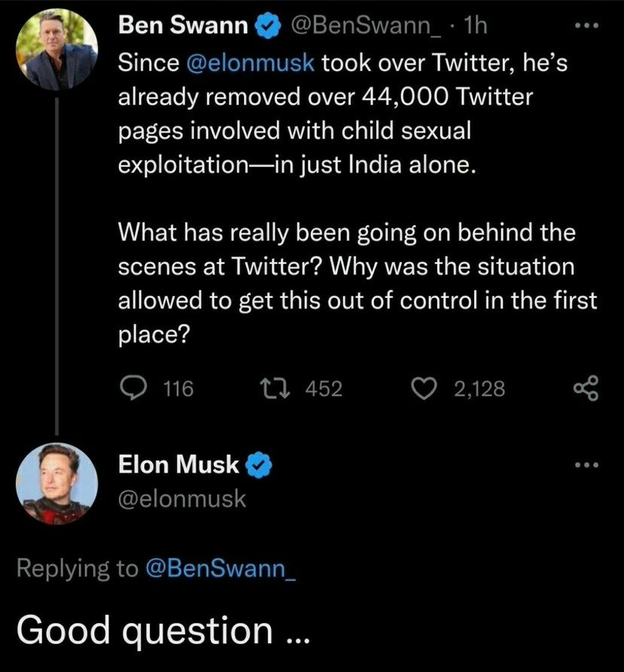This screenshot has width=624, height=672.
Task: Click the Ben Swann display name
Action: [183, 26]
